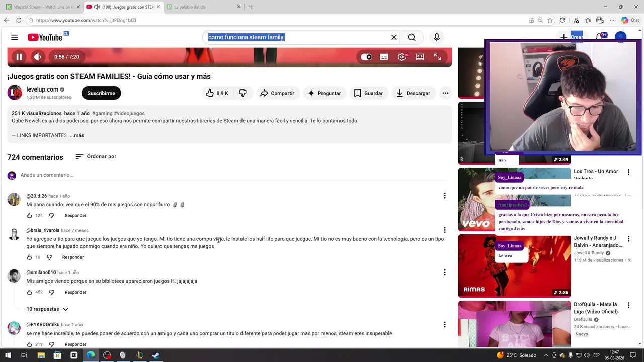Play the Jowell y Randy video thumbnail

(514, 266)
